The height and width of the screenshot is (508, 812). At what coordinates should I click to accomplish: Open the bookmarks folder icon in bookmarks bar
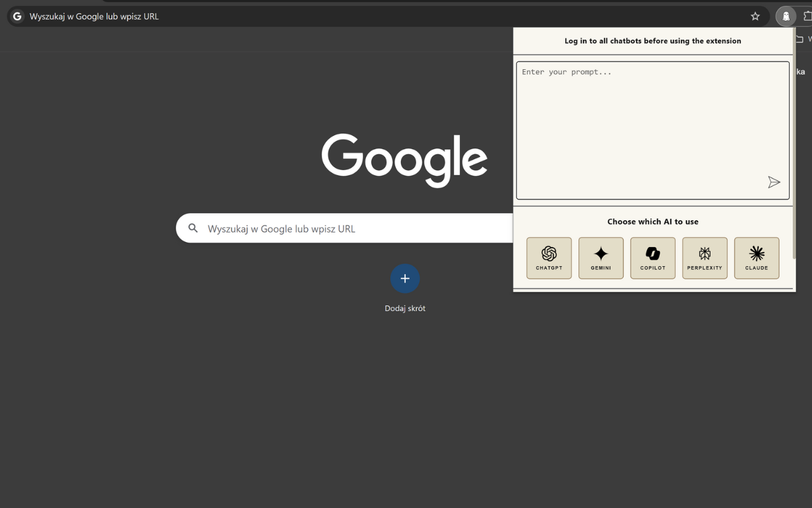tap(799, 39)
